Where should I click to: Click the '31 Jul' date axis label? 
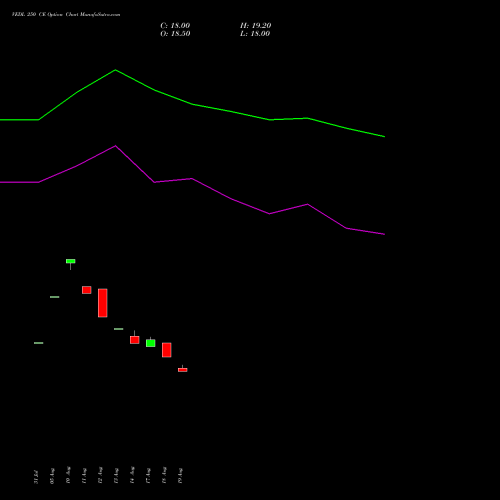coord(36,477)
